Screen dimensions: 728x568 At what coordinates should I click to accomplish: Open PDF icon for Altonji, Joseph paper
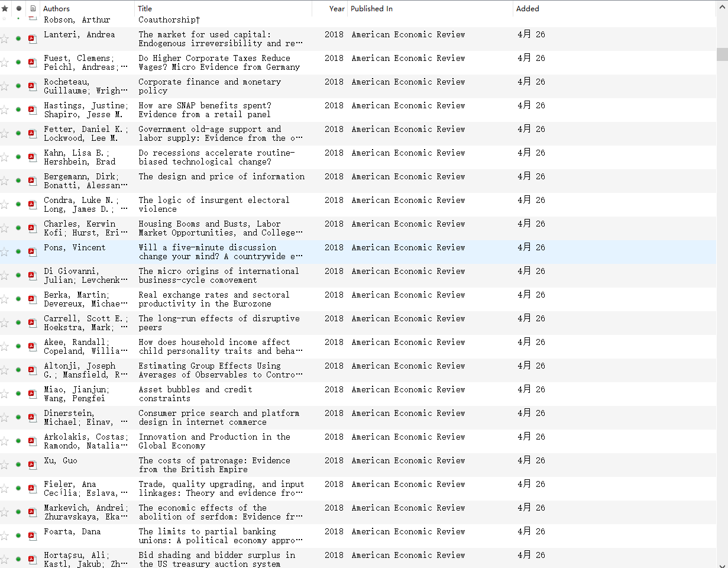[x=33, y=370]
